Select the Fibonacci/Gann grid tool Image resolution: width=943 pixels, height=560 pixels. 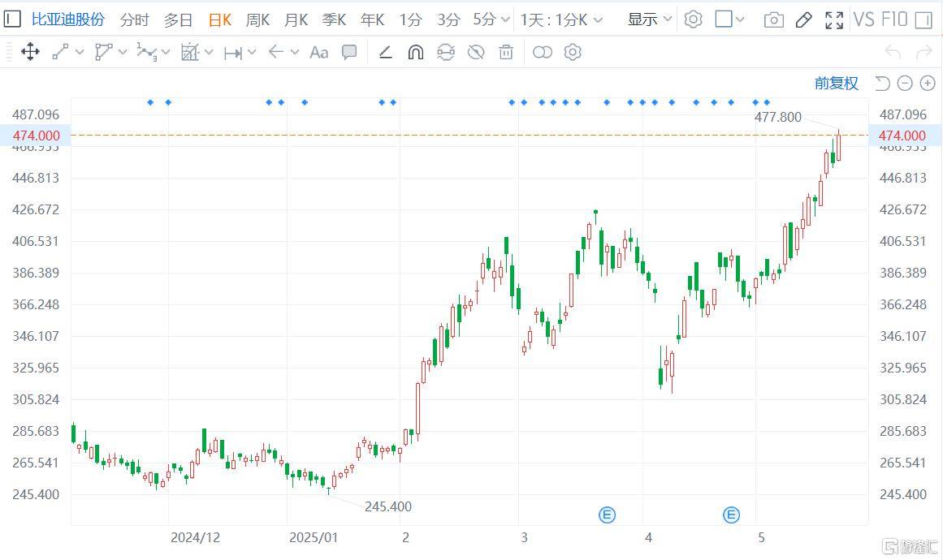[189, 52]
